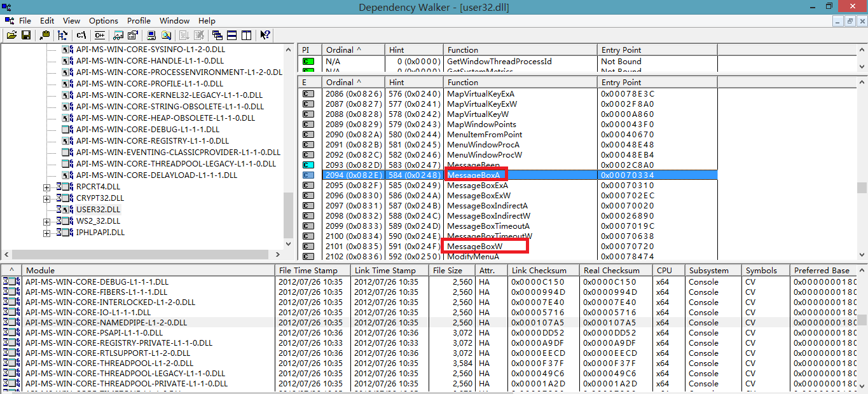Image resolution: width=868 pixels, height=394 pixels.
Task: Click the tree pane horizontal scrollbar left arrow
Action: click(6, 254)
